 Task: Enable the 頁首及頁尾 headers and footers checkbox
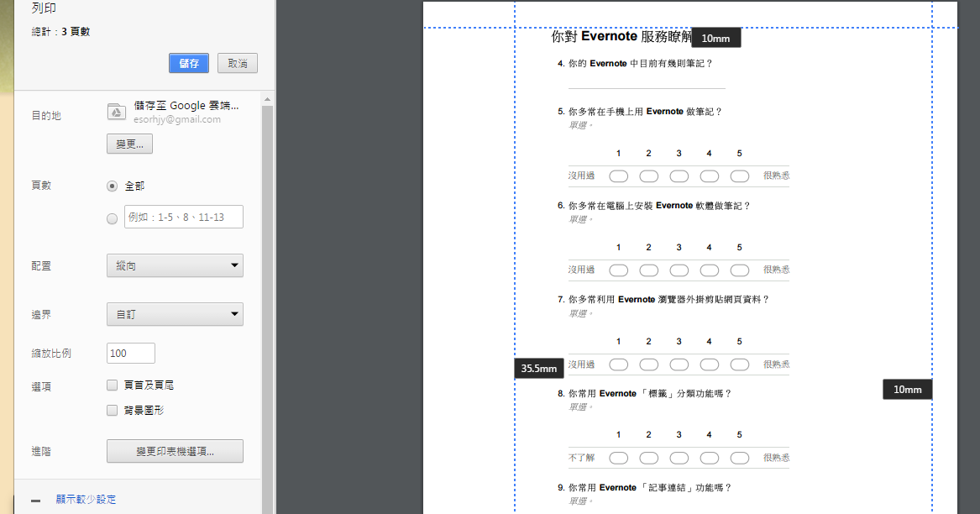tap(112, 385)
